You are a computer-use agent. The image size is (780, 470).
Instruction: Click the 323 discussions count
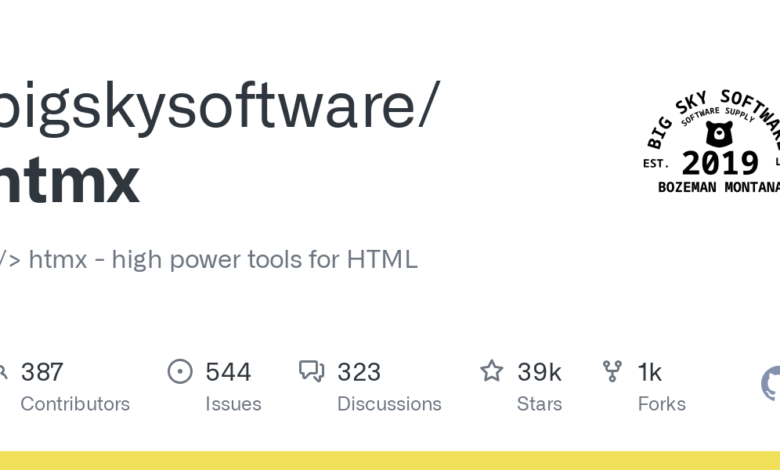(x=359, y=372)
